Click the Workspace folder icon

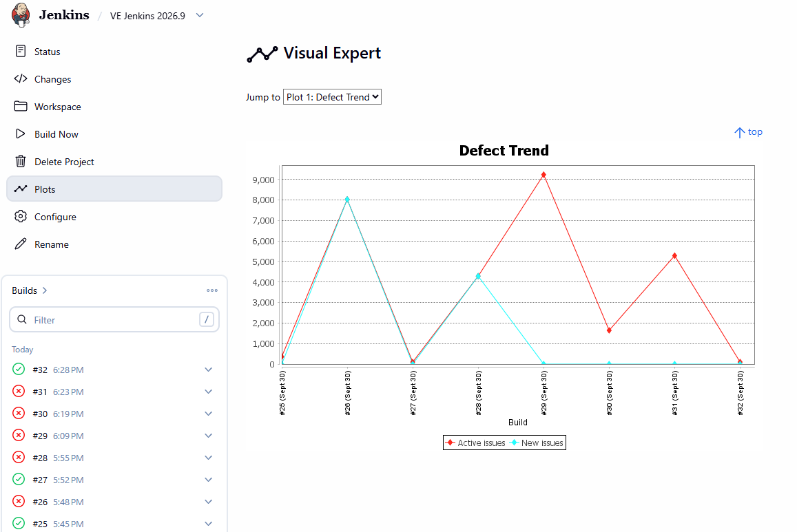(x=21, y=106)
